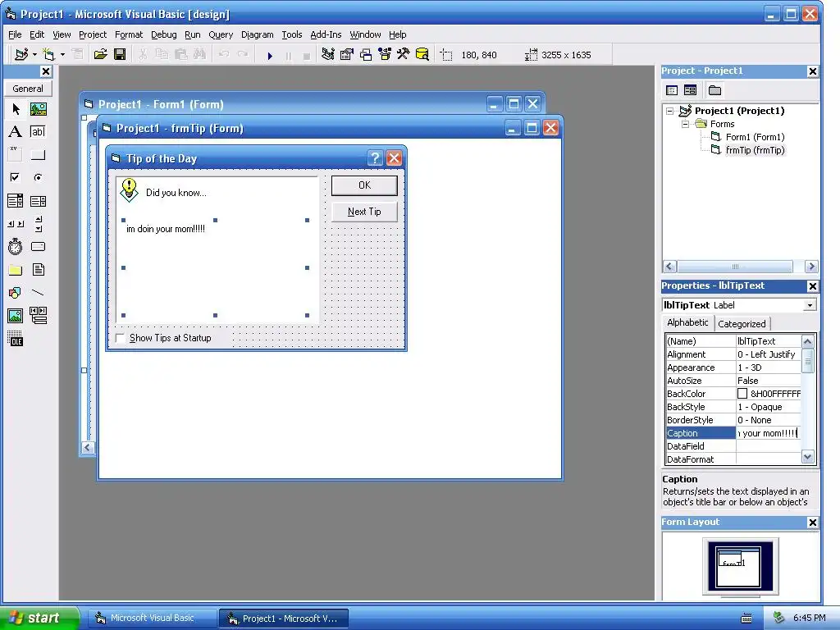The image size is (840, 630).
Task: Choose the Frame control in the toolbox
Action: [x=16, y=155]
